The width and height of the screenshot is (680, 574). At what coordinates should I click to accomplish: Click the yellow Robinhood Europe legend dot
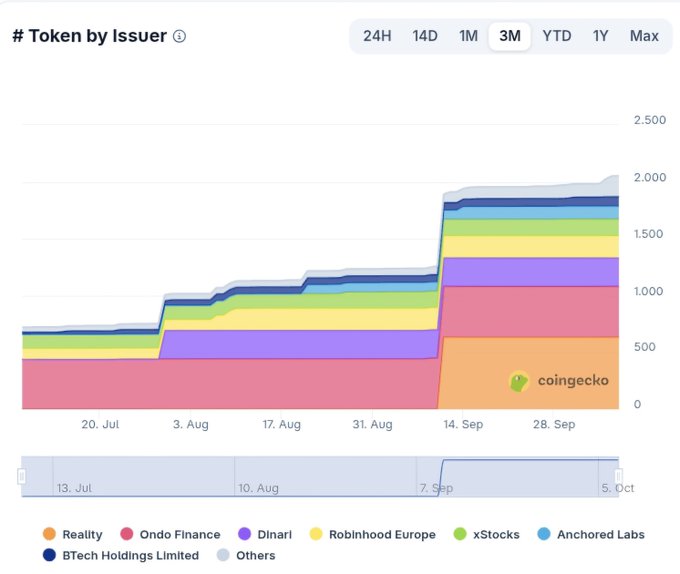[x=316, y=534]
